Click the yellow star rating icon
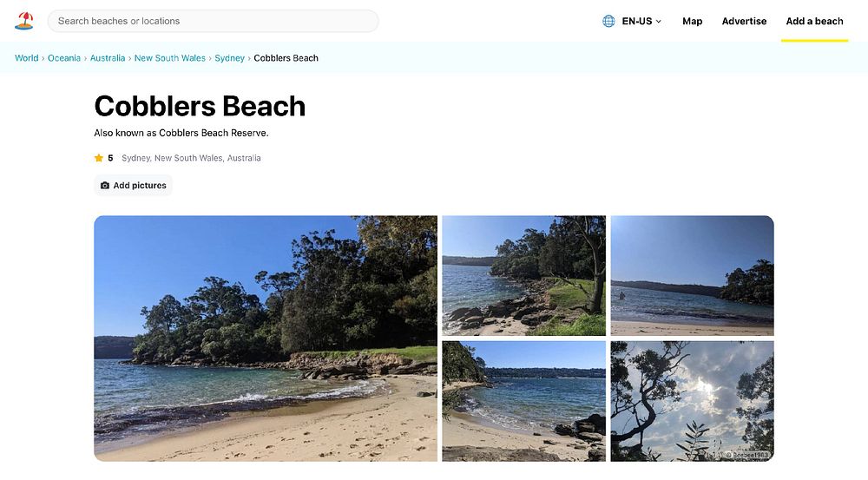The width and height of the screenshot is (868, 480). click(x=99, y=158)
